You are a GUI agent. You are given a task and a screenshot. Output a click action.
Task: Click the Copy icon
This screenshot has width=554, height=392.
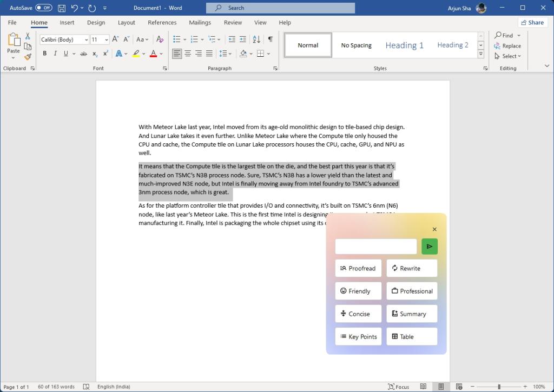coord(28,46)
